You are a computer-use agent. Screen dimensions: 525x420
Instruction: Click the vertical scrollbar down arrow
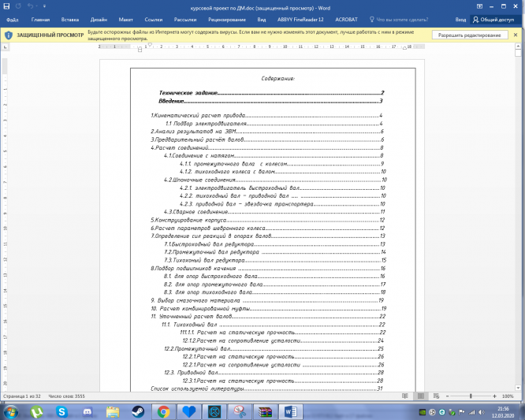(518, 388)
